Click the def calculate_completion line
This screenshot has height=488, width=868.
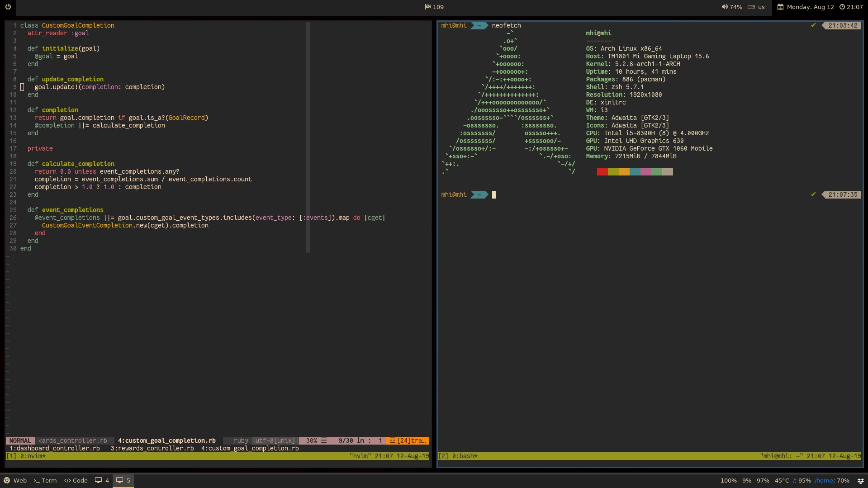71,164
